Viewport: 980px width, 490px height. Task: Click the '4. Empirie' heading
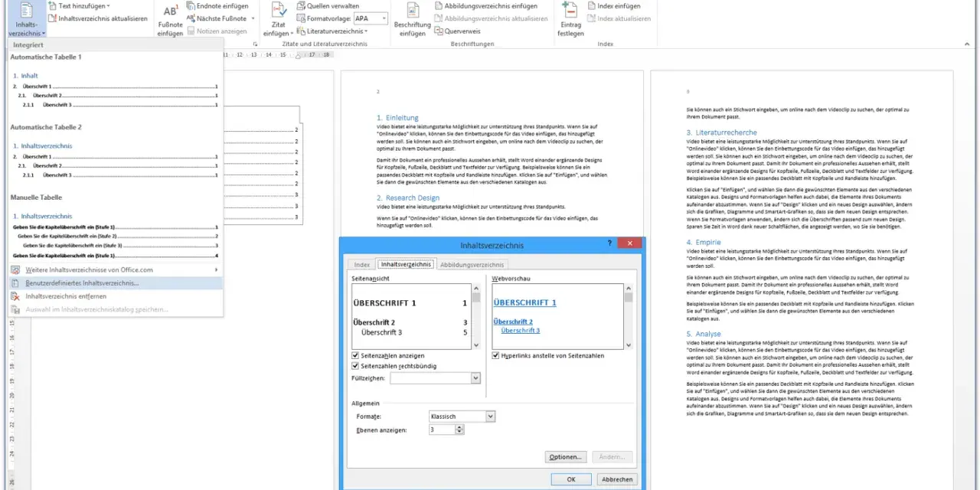(704, 242)
